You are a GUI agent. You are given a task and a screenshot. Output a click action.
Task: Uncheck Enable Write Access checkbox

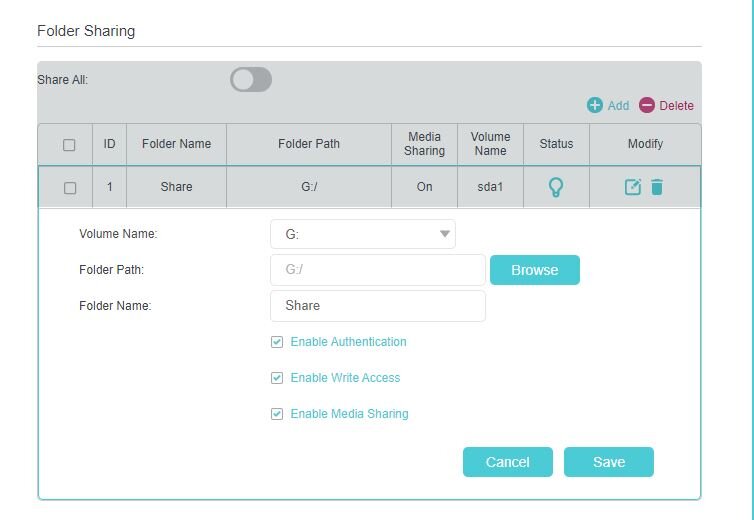click(x=277, y=378)
